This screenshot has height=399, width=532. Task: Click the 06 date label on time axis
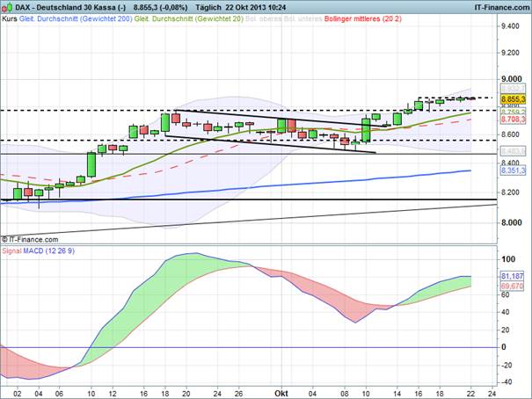click(x=59, y=394)
